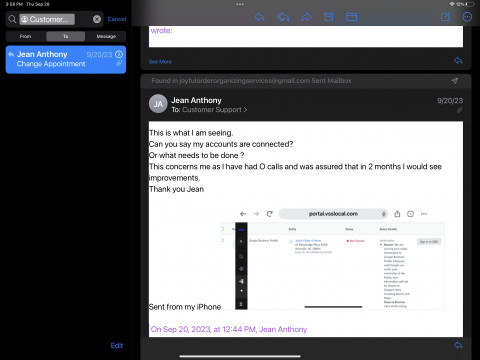Click See More in the upper message
The height and width of the screenshot is (360, 480).
click(160, 62)
